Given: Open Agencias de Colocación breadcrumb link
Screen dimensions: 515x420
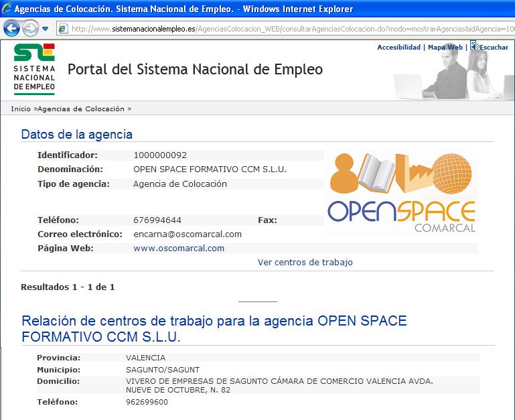Looking at the screenshot, I should (81, 109).
